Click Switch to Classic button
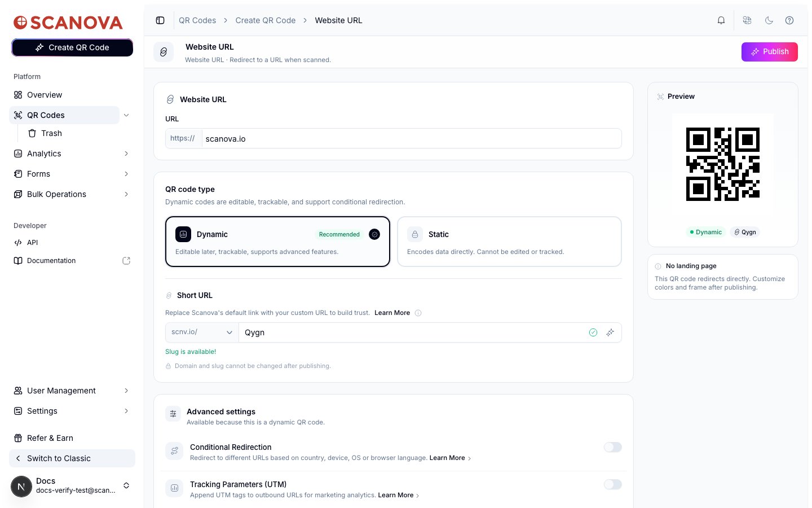Viewport: 812px width, 508px height. click(72, 458)
